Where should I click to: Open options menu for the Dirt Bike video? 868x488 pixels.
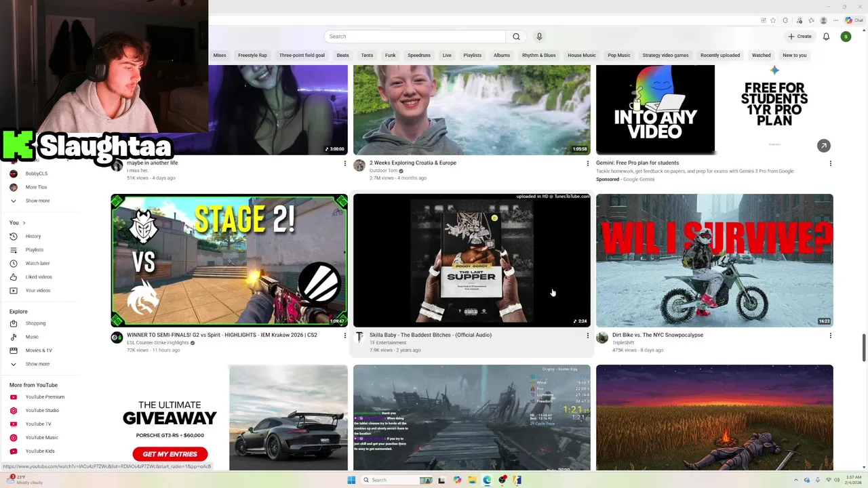830,335
